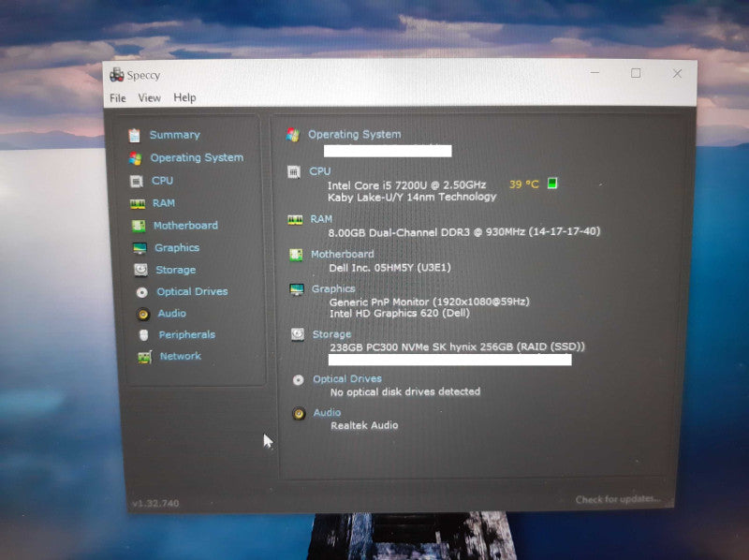Click the '8.00GB Dual-Channel DDR3' RAM line
The width and height of the screenshot is (749, 560).
click(463, 232)
